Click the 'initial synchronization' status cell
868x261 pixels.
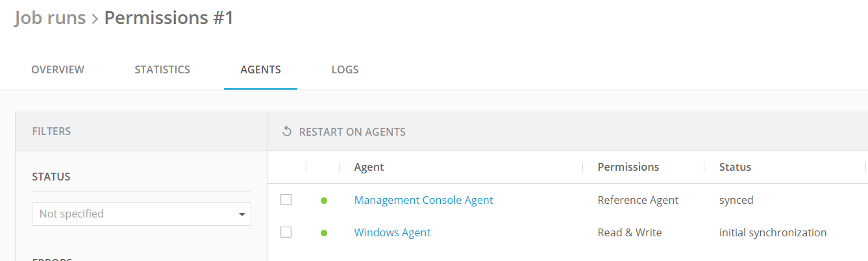(773, 232)
